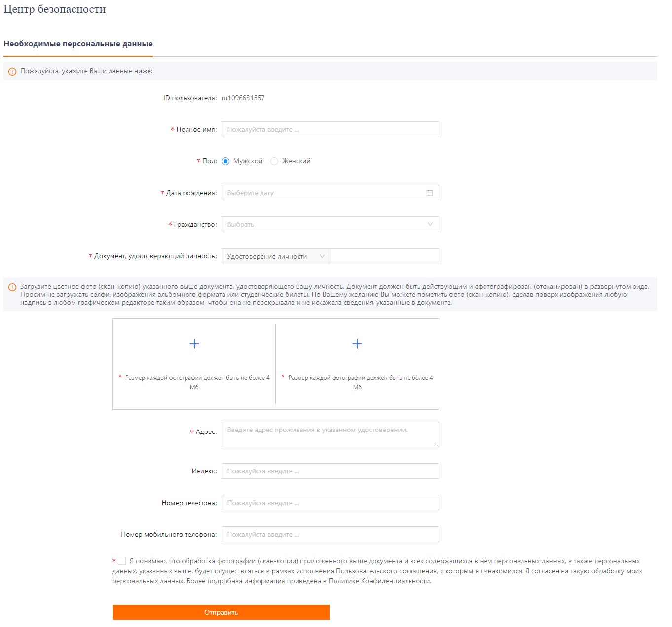Click the warning icon beside upload instructions
Image resolution: width=672 pixels, height=627 pixels.
12,287
